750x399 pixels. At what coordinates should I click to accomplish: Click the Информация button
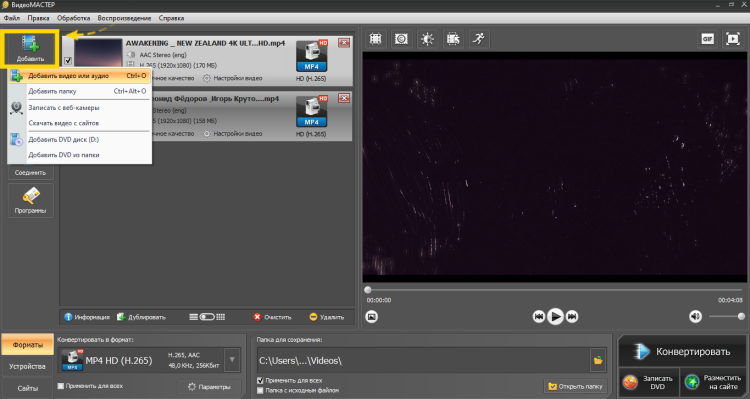pos(87,317)
